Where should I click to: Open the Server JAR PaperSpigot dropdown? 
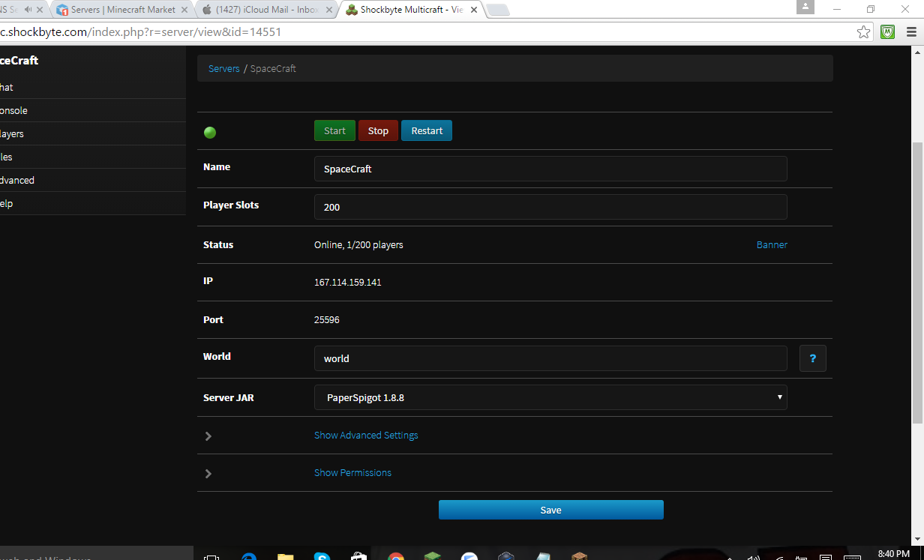[550, 397]
